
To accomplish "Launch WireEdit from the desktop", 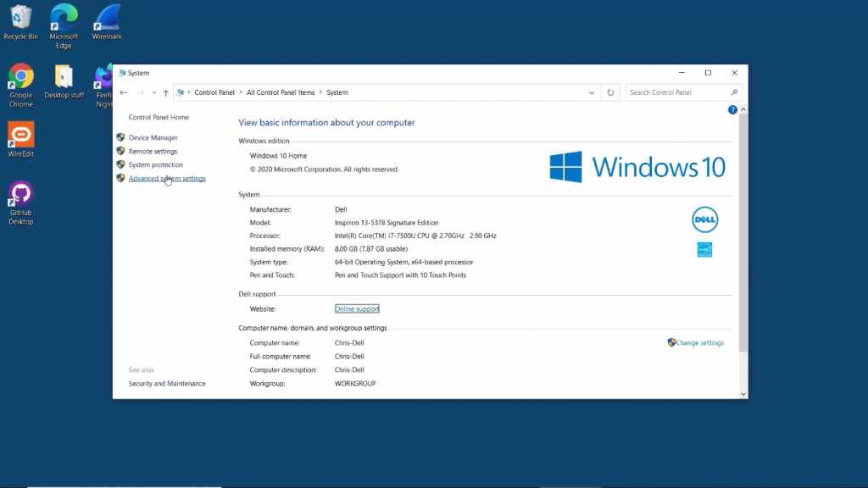I will pos(21,140).
